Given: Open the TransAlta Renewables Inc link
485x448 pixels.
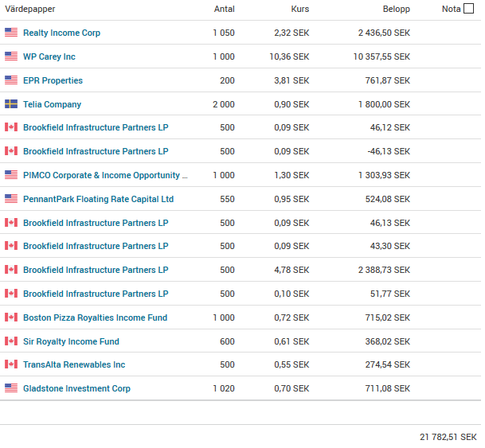Looking at the screenshot, I should [74, 364].
